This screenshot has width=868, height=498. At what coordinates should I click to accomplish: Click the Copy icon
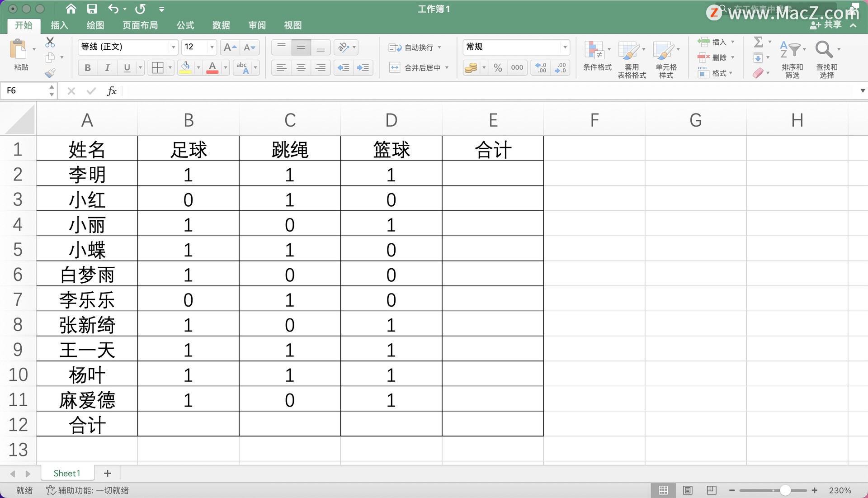[x=50, y=57]
